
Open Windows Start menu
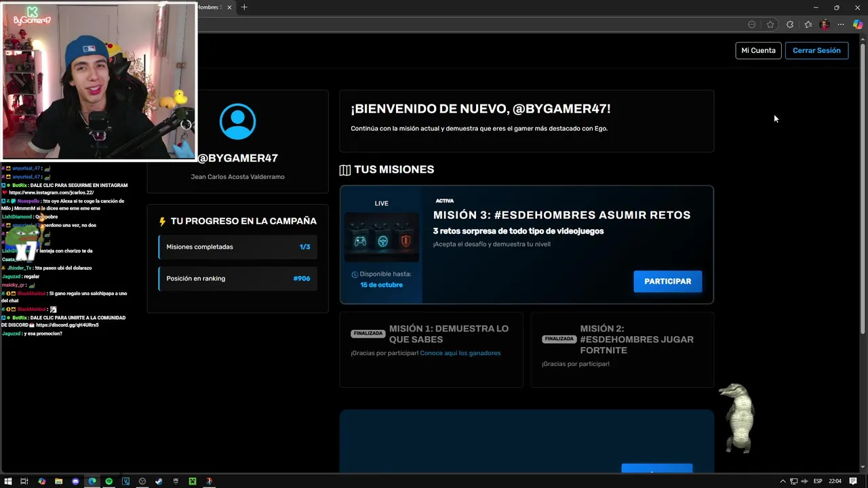coord(8,481)
